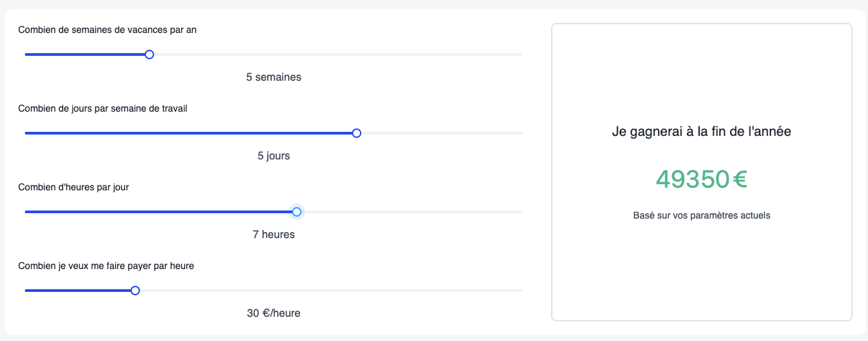
Task: Click the hourly rate slider handle
Action: tap(135, 291)
